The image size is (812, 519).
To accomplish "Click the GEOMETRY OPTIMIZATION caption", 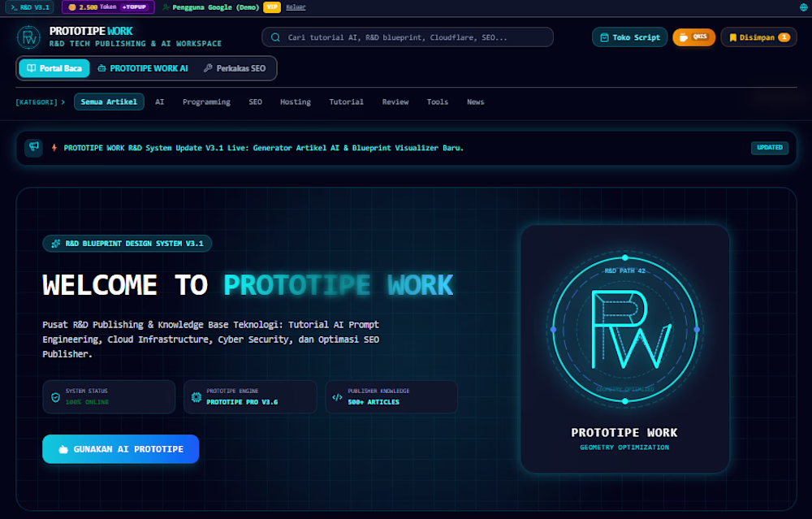I will coord(624,448).
